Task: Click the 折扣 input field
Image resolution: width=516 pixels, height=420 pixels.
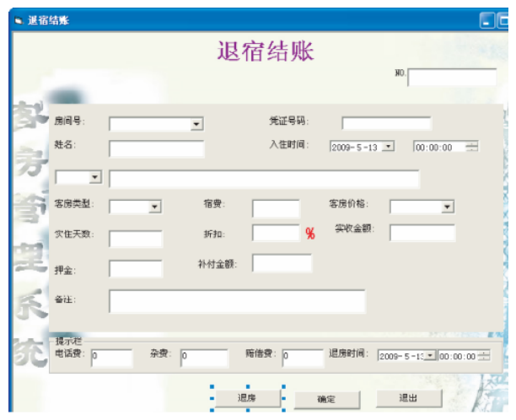Action: [x=276, y=233]
